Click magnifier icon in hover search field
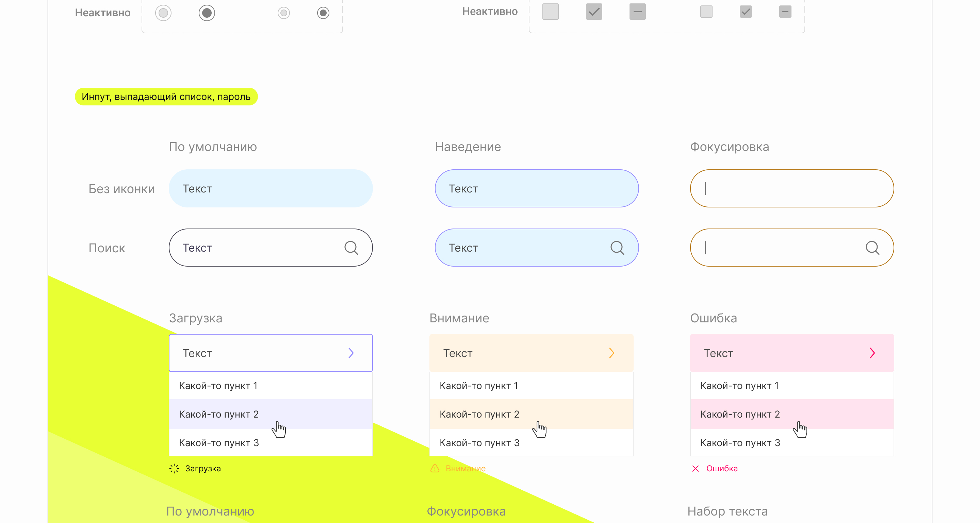The image size is (980, 523). [x=617, y=248]
